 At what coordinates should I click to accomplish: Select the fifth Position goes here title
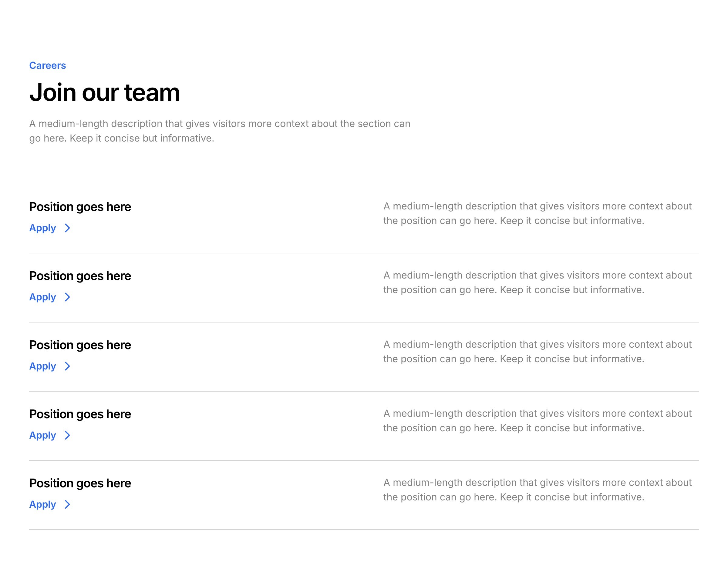[80, 483]
